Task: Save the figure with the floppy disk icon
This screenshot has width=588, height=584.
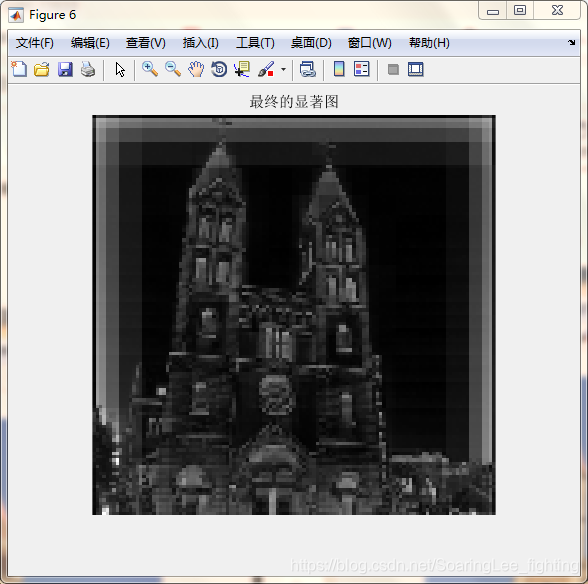Action: click(x=65, y=70)
